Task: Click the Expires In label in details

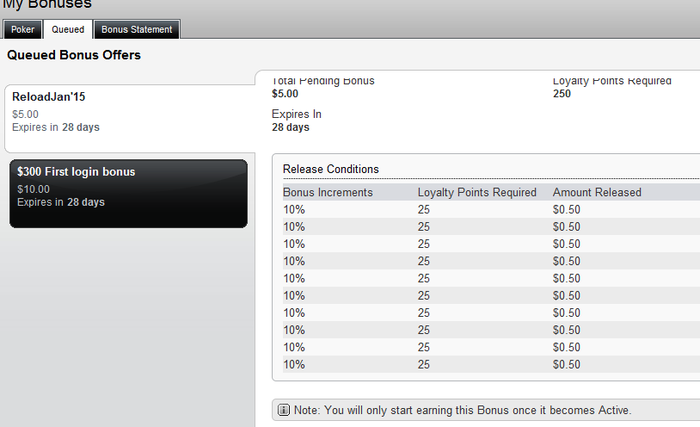Action: click(297, 114)
